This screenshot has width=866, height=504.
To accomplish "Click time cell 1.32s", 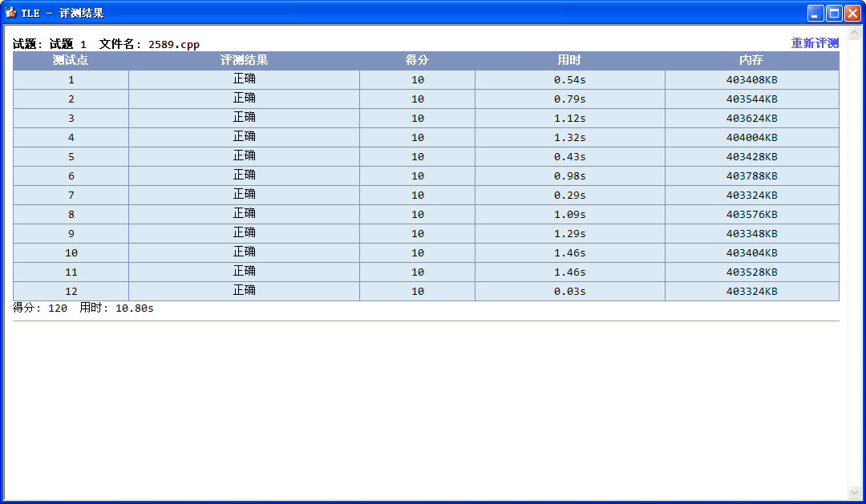I will click(x=570, y=138).
